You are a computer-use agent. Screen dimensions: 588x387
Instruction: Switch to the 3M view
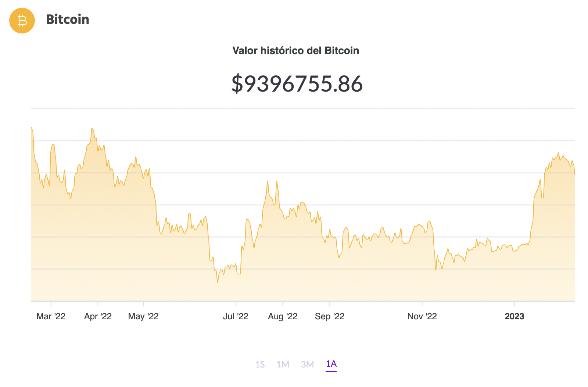307,364
